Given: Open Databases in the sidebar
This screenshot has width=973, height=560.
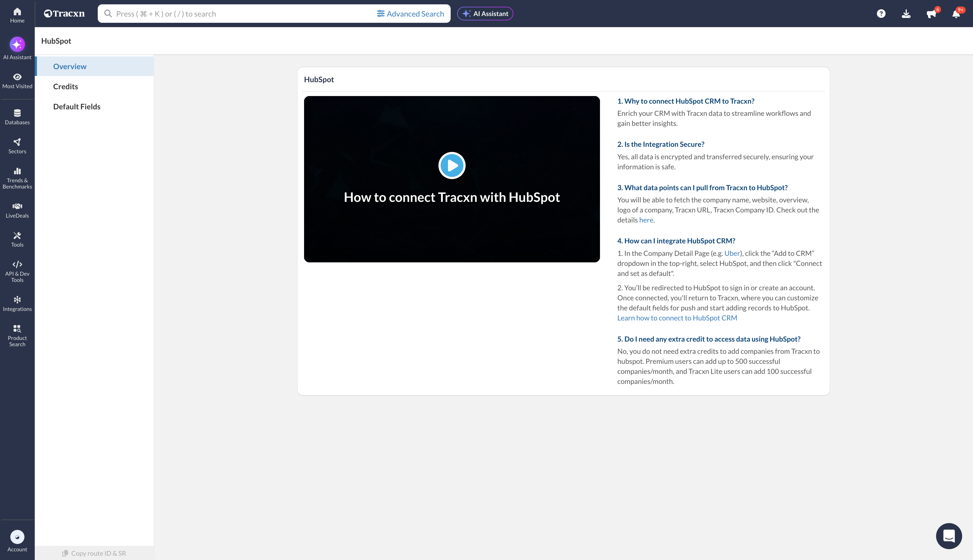Looking at the screenshot, I should click(x=17, y=117).
